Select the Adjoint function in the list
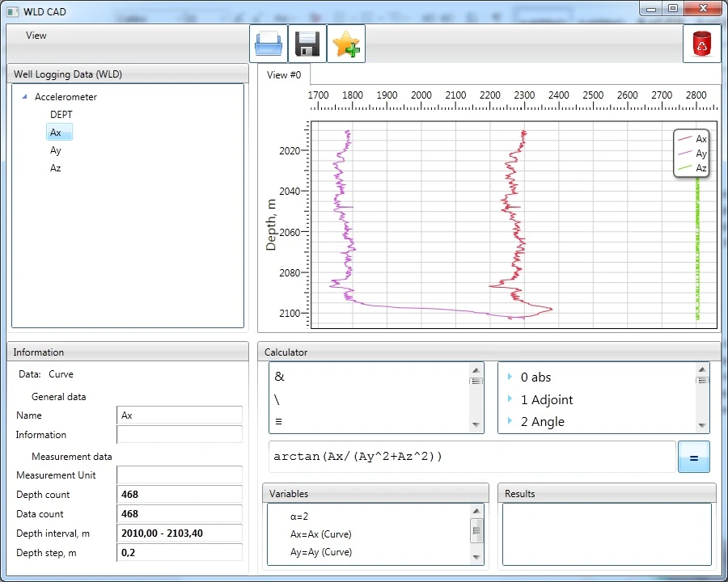Viewport: 728px width, 582px height. point(547,399)
